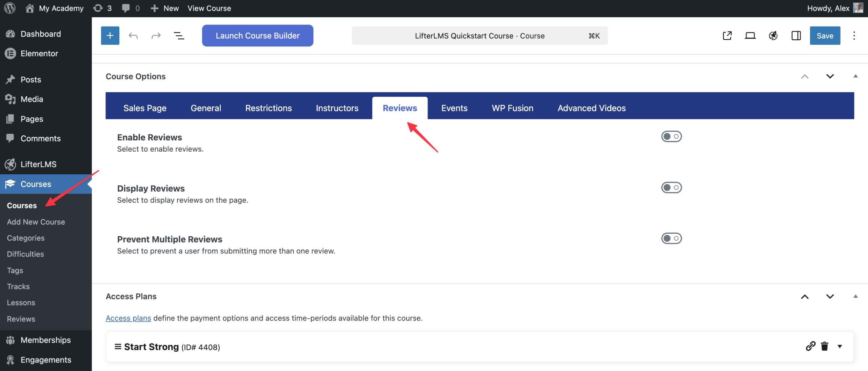
Task: Open Reviews submenu in sidebar
Action: (21, 319)
